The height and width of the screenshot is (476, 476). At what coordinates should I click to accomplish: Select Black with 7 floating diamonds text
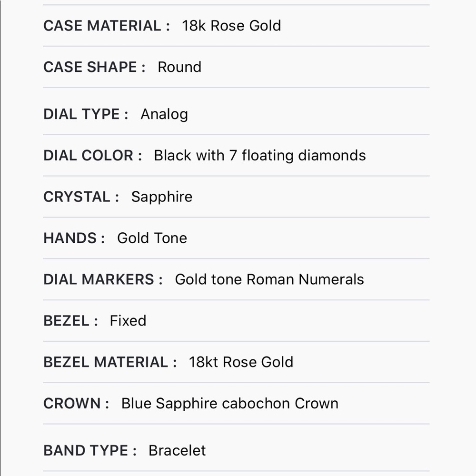pos(260,156)
